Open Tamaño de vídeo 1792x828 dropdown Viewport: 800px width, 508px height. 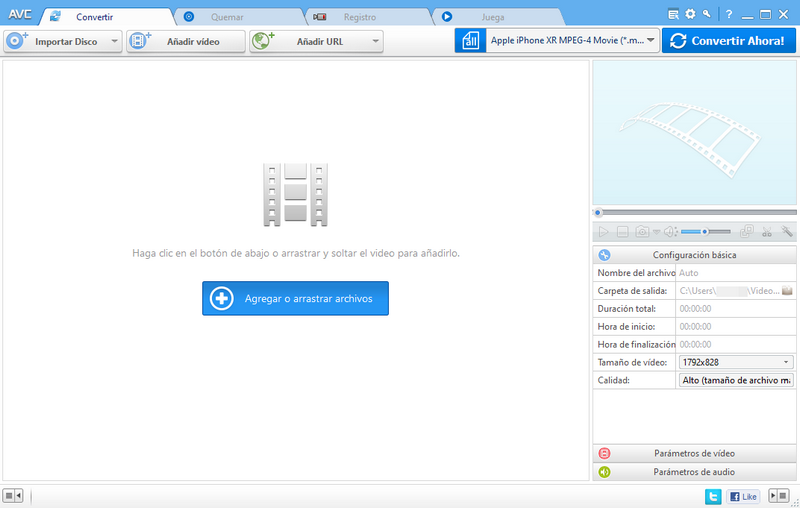736,362
